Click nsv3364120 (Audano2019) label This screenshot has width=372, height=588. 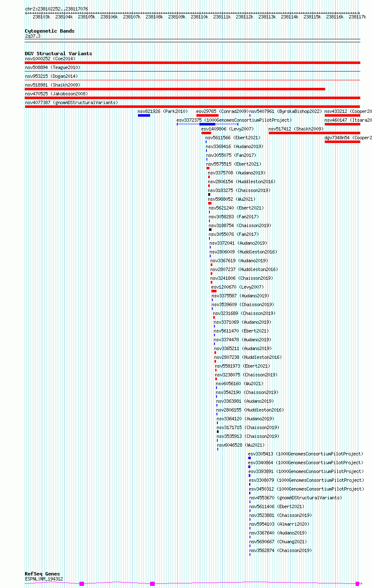[245, 419]
